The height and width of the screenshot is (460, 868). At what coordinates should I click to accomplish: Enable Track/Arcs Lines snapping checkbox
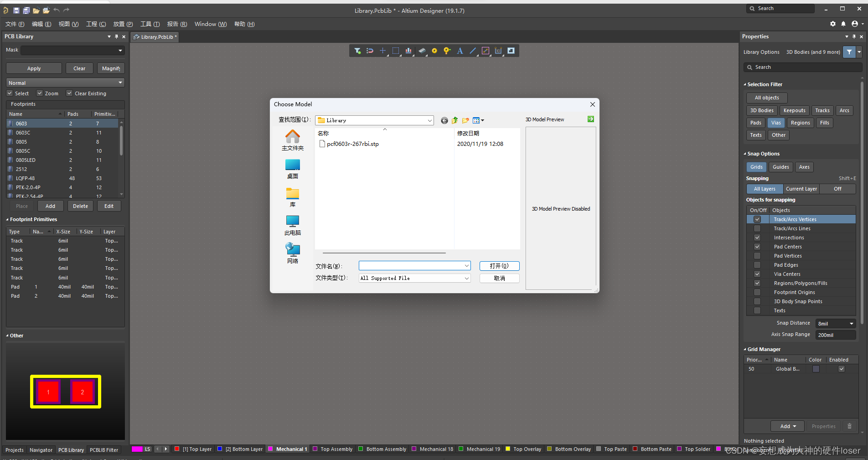pyautogui.click(x=757, y=228)
